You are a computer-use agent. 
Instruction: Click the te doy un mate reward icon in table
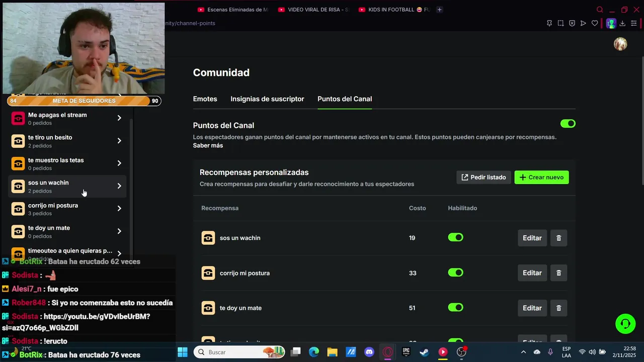pyautogui.click(x=208, y=308)
